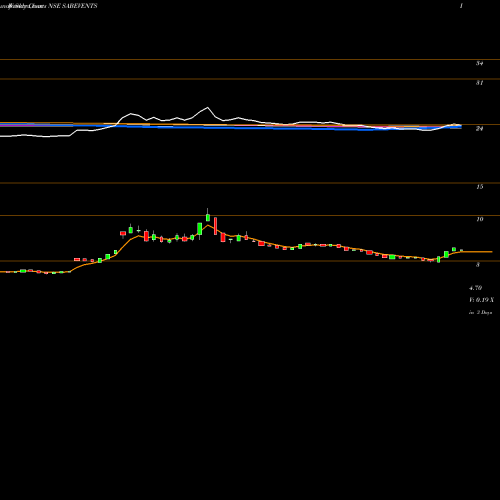
Task: Select the 34 price axis label
Action: [x=479, y=63]
